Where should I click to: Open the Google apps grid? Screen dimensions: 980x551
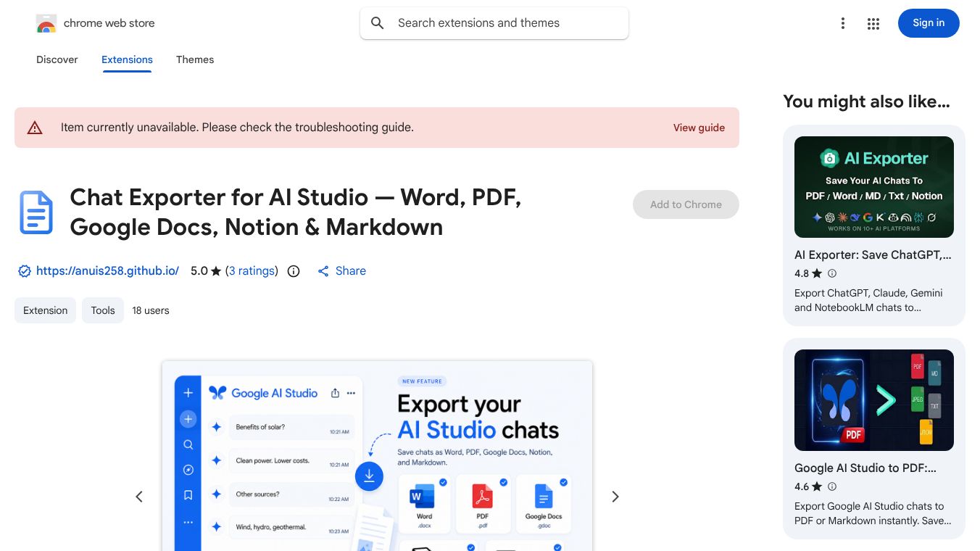click(x=873, y=23)
